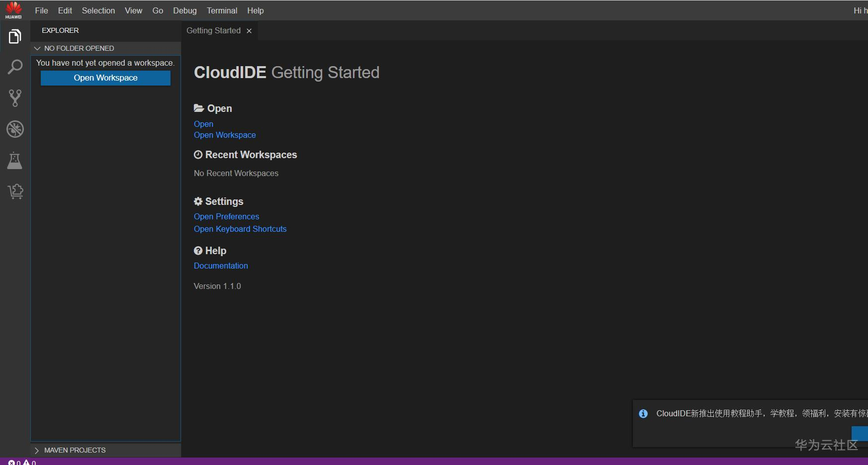Click the Open link under Open heading

[204, 124]
